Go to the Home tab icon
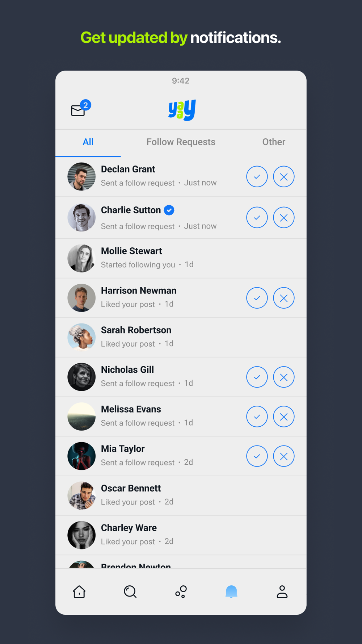 click(x=79, y=592)
